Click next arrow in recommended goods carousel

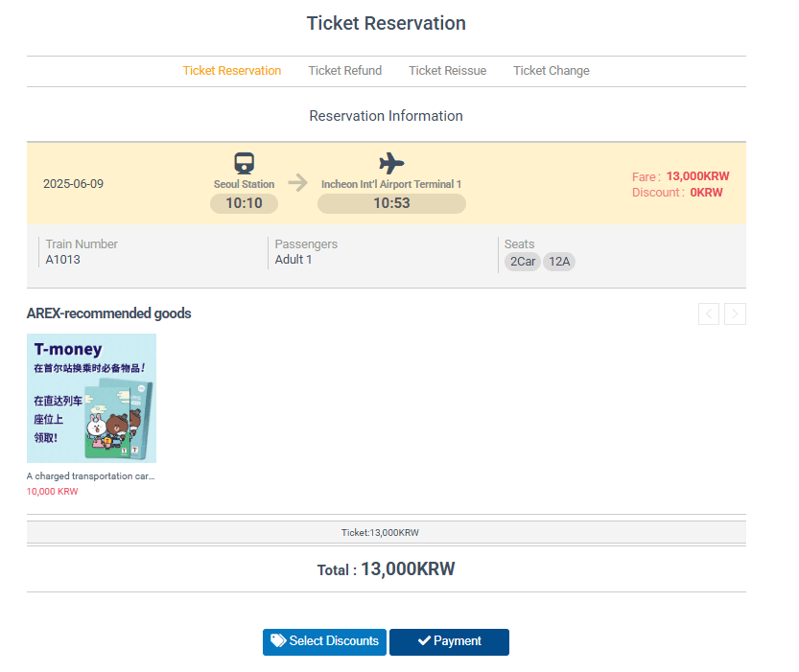pyautogui.click(x=735, y=313)
